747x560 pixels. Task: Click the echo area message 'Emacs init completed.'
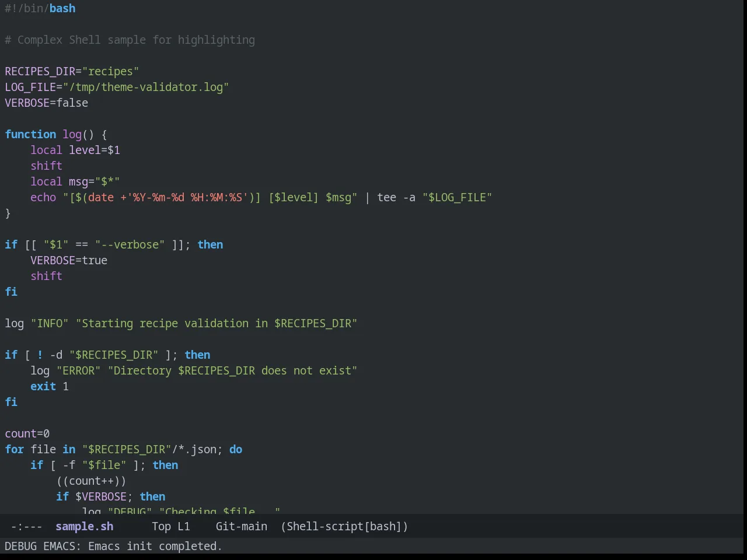click(x=155, y=546)
